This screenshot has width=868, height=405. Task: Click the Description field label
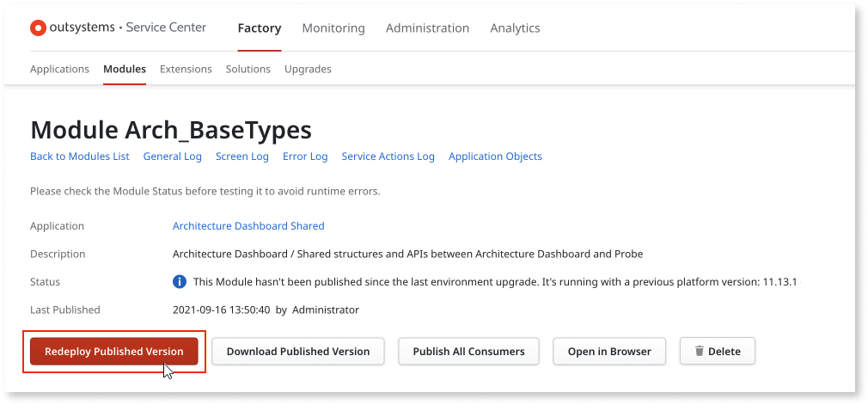click(x=58, y=255)
